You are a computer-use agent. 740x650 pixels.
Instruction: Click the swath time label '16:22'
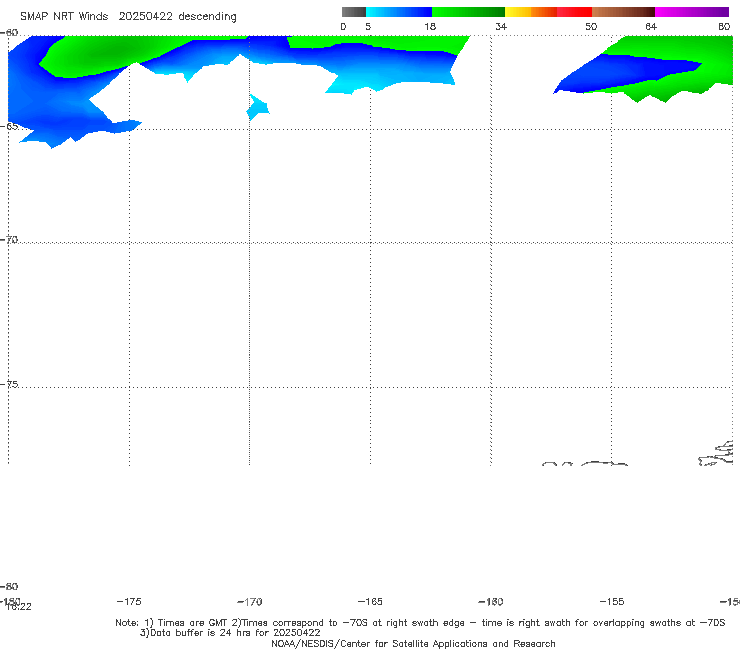coord(18,607)
